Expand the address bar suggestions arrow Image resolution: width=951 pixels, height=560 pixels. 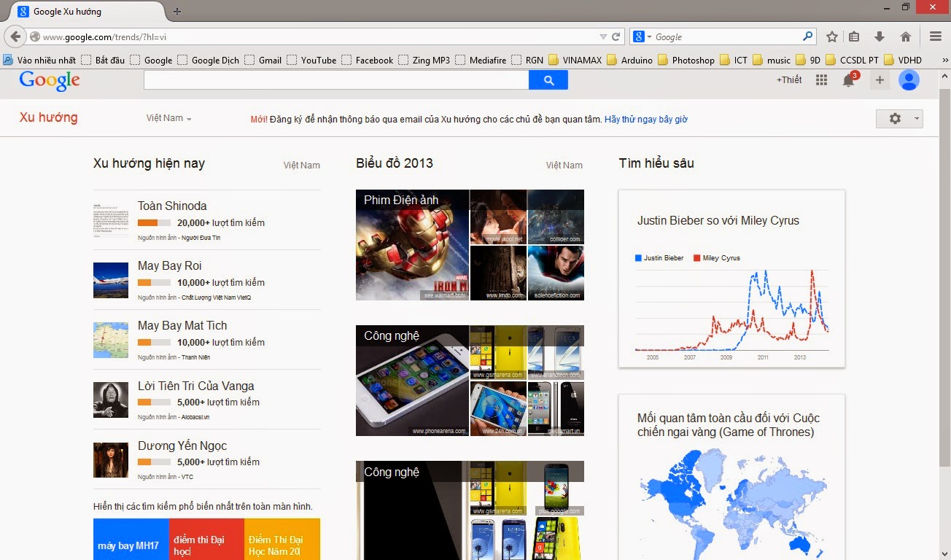point(602,36)
